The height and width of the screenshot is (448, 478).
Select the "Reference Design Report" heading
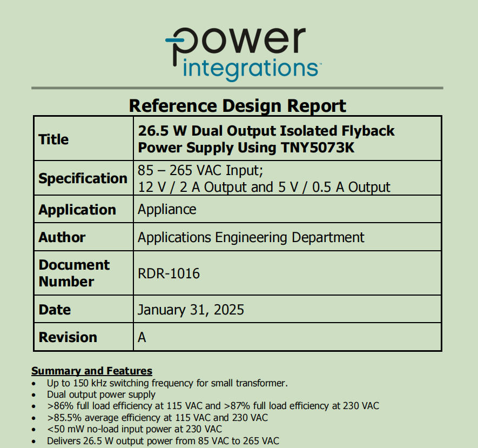pyautogui.click(x=238, y=106)
